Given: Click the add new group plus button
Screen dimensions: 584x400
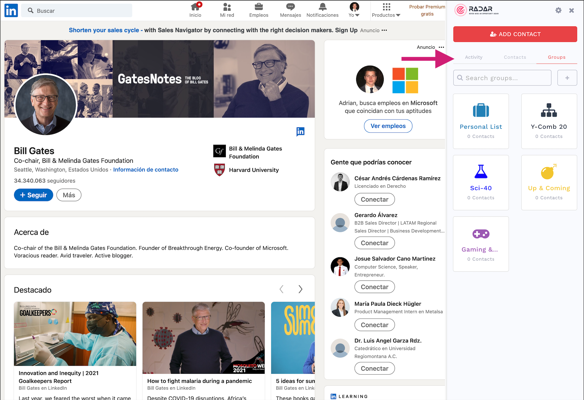Looking at the screenshot, I should coord(567,78).
